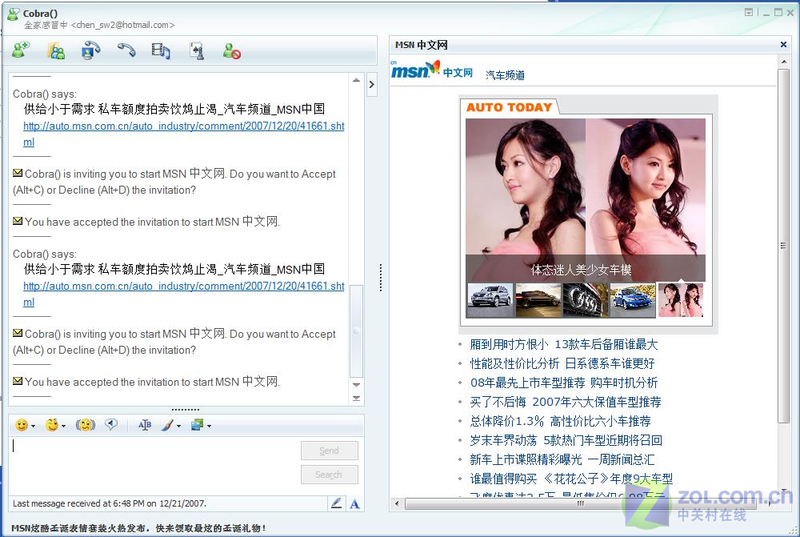800x537 pixels.
Task: Expand the emoticon dropdown arrow
Action: coord(33,426)
